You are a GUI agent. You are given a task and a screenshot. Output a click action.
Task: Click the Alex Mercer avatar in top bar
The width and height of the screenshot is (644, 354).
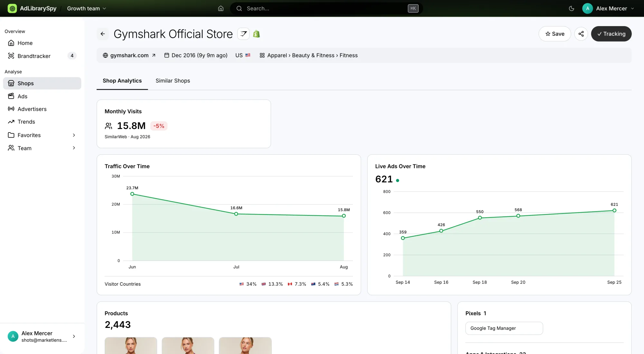tap(587, 8)
